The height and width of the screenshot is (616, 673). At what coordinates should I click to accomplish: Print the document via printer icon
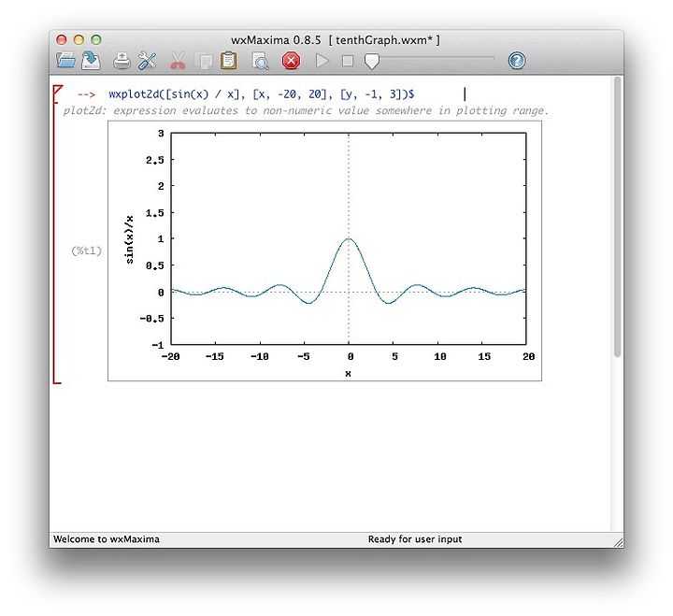pyautogui.click(x=122, y=61)
